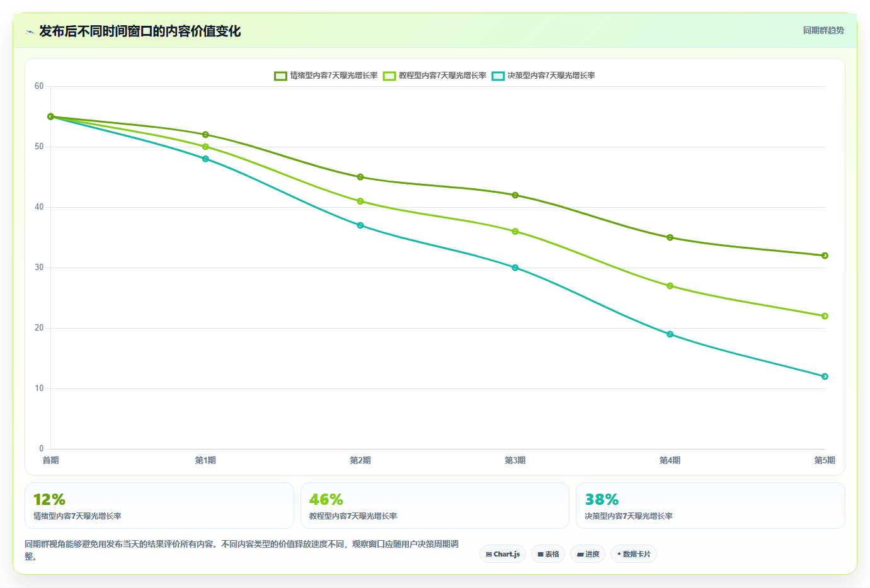The height and width of the screenshot is (588, 870).
Task: Select the 教程型 data point at 第2期
Action: (360, 201)
